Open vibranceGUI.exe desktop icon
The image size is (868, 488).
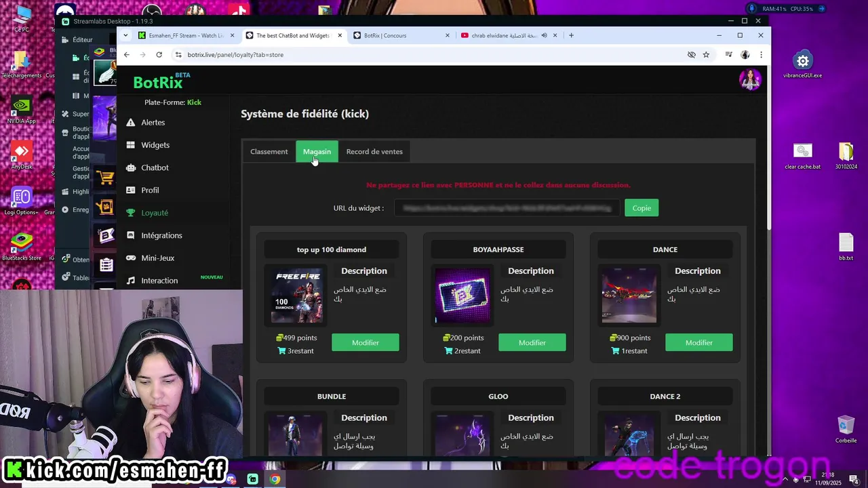click(803, 64)
